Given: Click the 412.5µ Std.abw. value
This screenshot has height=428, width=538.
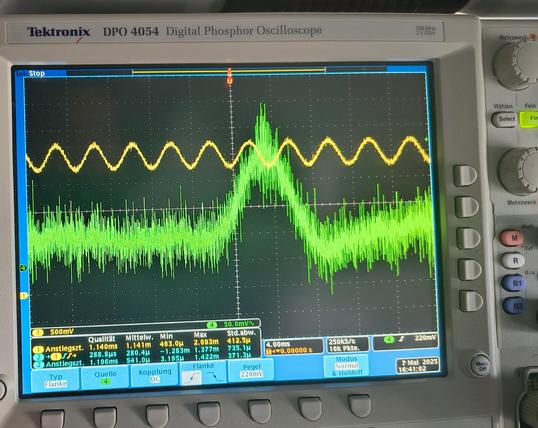Looking at the screenshot, I should click(239, 340).
